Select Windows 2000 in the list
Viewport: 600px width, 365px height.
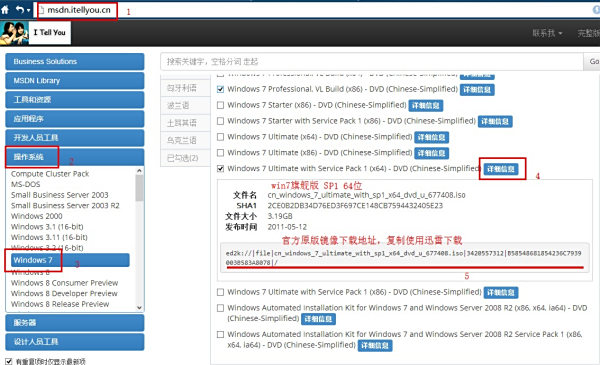pos(36,216)
